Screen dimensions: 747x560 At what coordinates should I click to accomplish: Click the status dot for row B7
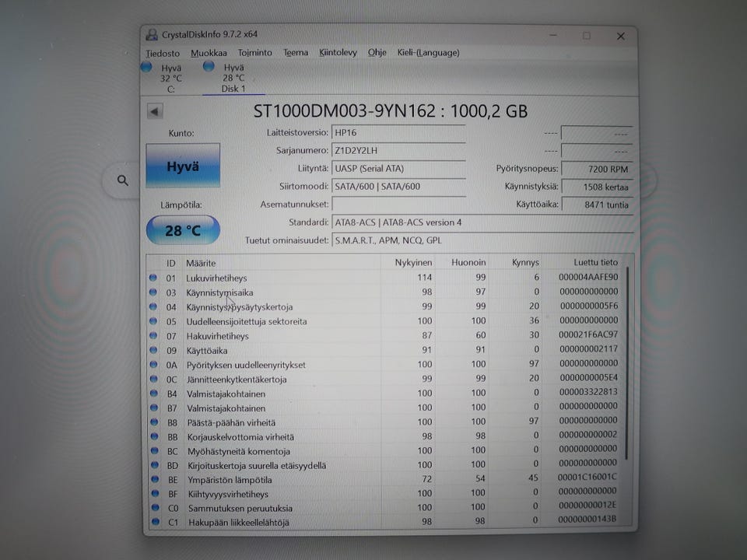click(154, 408)
